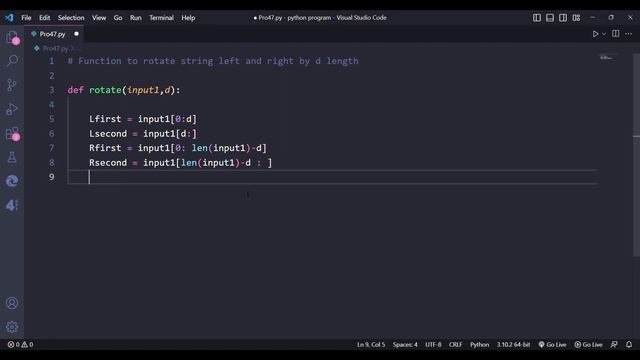Open the Extensions view
The width and height of the screenshot is (640, 360).
pyautogui.click(x=12, y=133)
